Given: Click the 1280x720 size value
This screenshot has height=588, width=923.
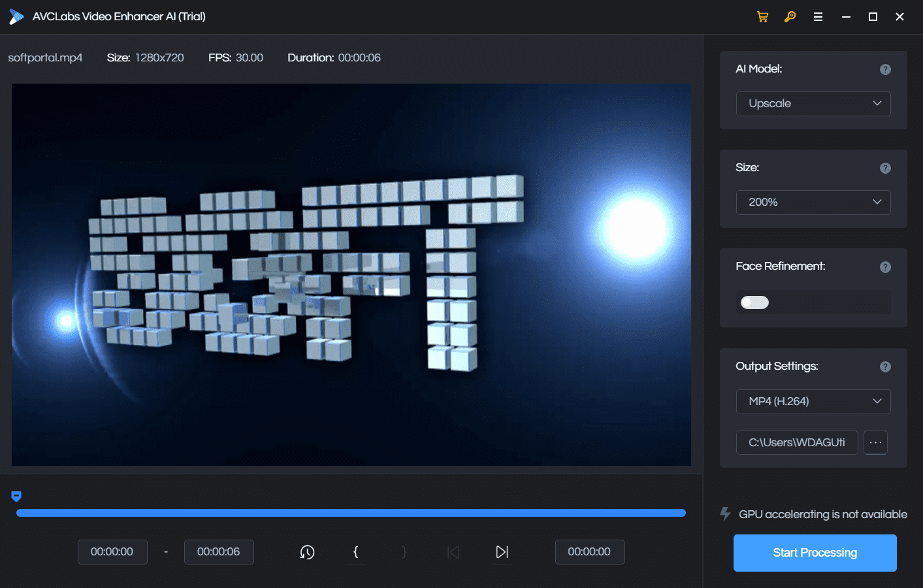Looking at the screenshot, I should click(159, 57).
